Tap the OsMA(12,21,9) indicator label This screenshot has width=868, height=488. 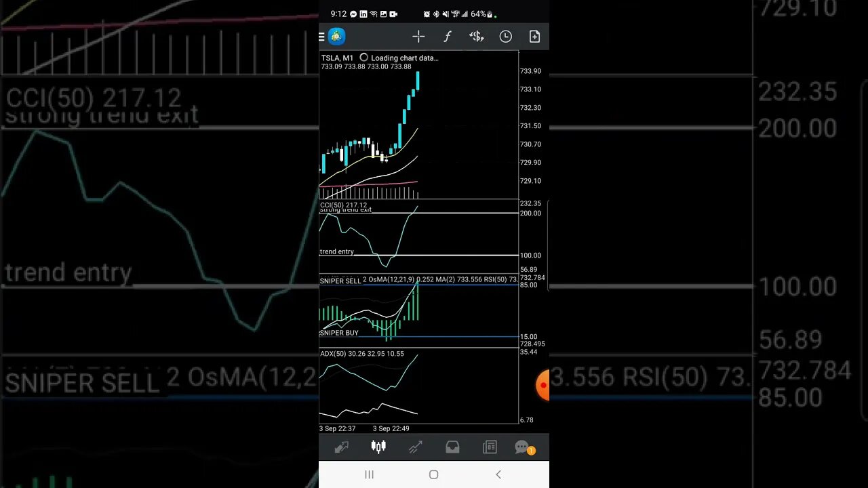point(391,279)
